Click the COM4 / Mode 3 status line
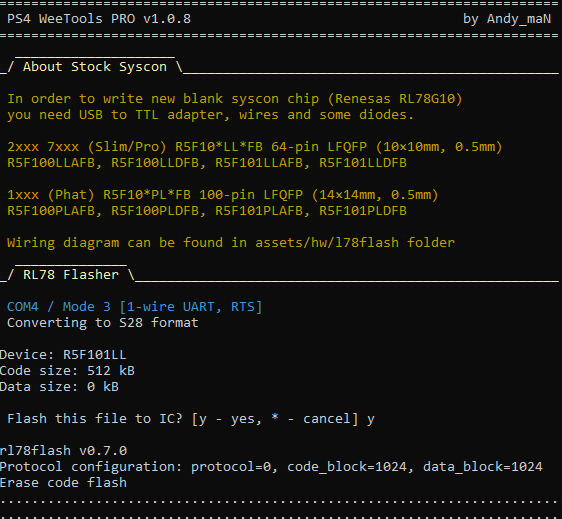 coord(134,307)
